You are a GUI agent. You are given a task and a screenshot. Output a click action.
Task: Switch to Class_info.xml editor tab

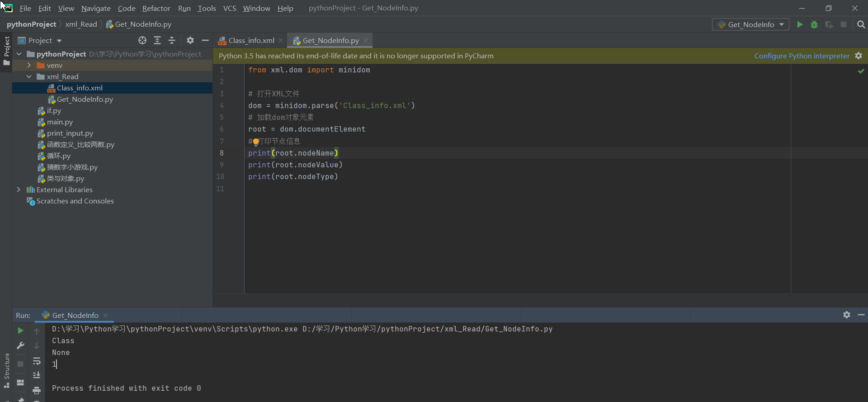[x=251, y=40]
